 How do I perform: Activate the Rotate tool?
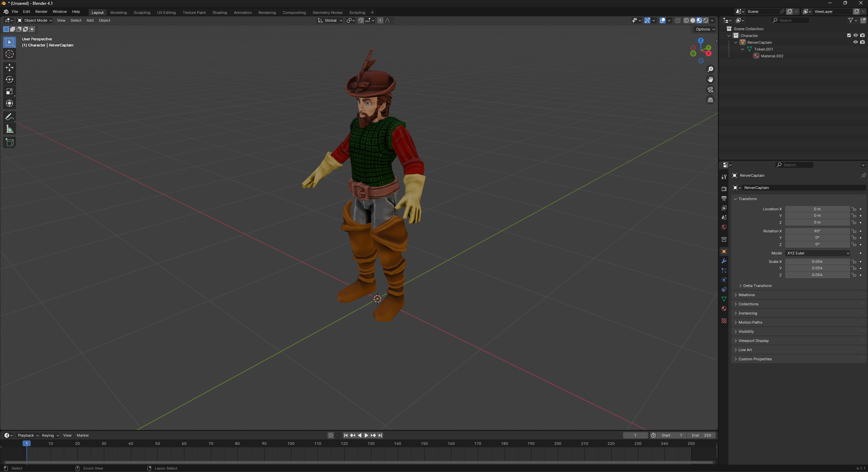coord(10,79)
